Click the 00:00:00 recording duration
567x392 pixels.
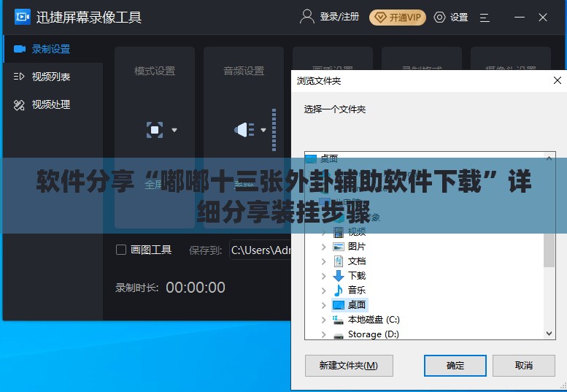pyautogui.click(x=196, y=288)
